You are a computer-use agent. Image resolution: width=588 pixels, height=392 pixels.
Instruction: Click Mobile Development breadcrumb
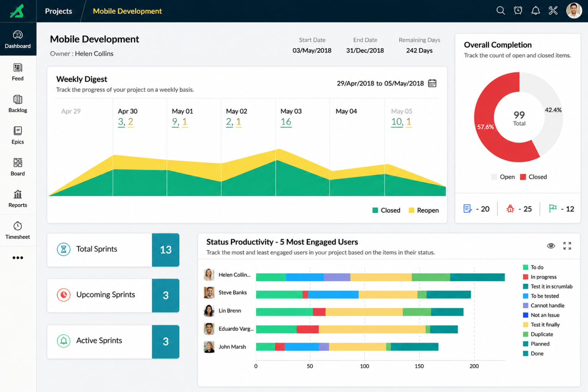click(127, 11)
